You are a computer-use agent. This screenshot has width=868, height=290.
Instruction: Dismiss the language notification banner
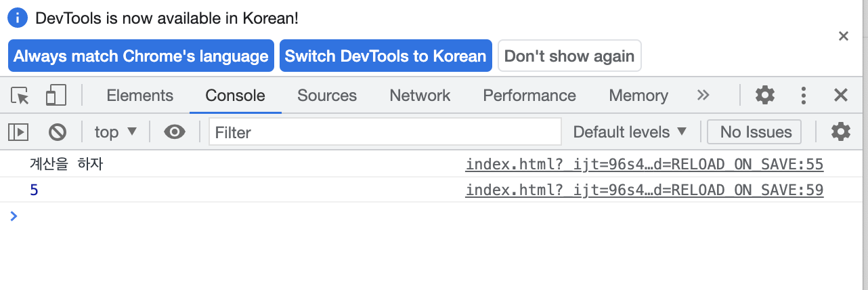pyautogui.click(x=844, y=37)
